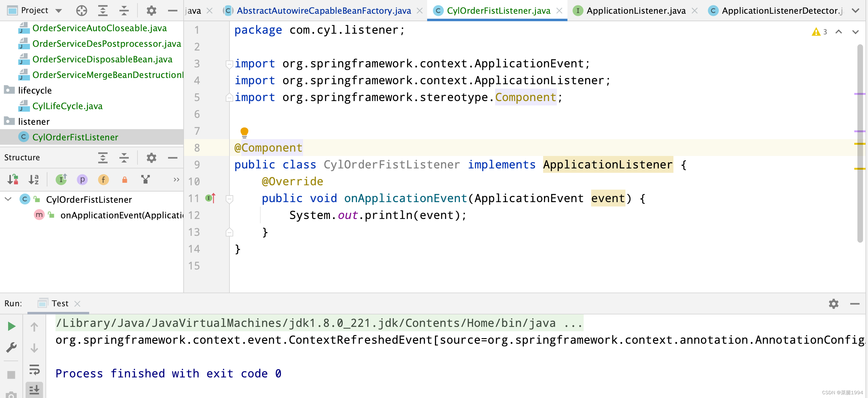The height and width of the screenshot is (398, 868).
Task: Rerun Test with green play button
Action: tap(12, 326)
